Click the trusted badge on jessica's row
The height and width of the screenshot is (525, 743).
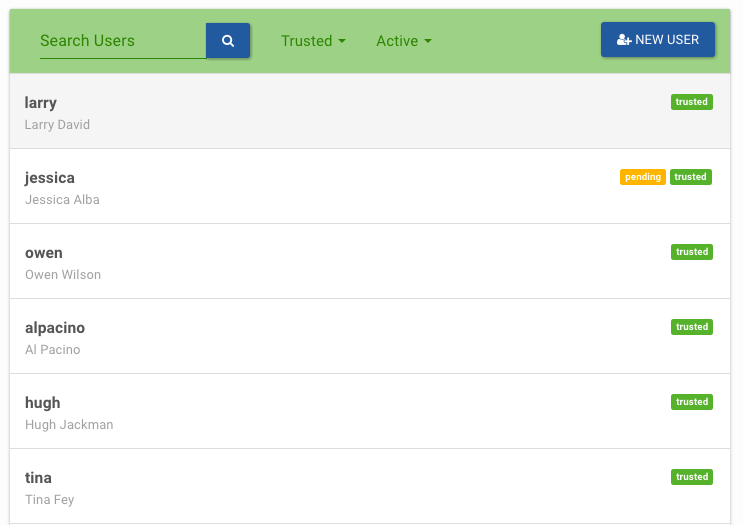pos(690,177)
